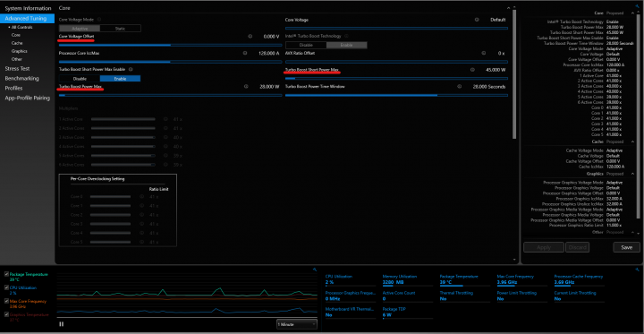
Task: Select Cache subsection in sidebar
Action: pyautogui.click(x=17, y=43)
